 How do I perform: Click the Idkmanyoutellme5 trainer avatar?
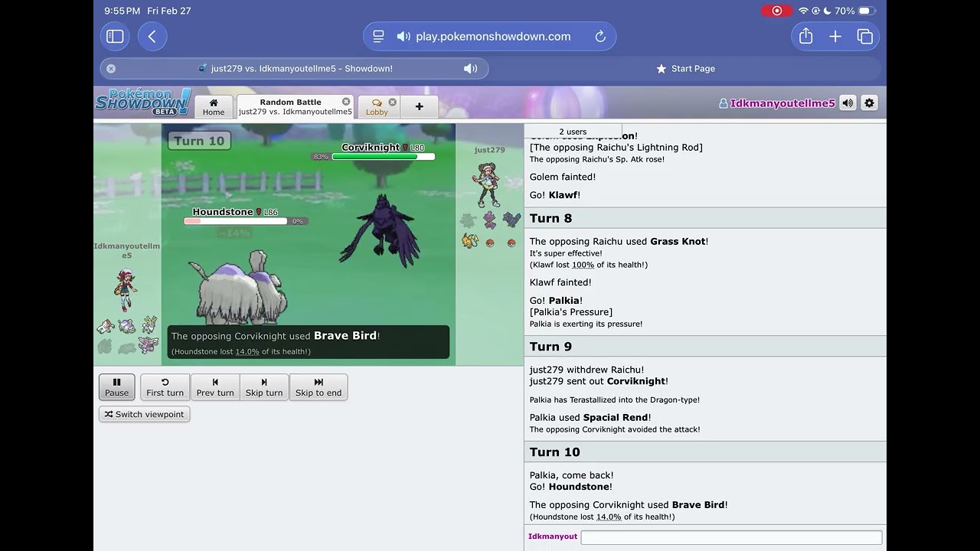126,289
